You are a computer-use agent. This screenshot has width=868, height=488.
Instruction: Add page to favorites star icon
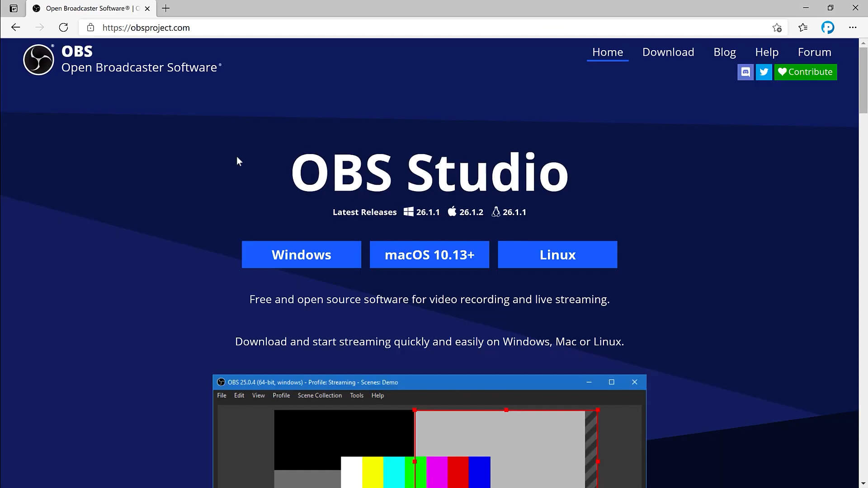click(777, 28)
